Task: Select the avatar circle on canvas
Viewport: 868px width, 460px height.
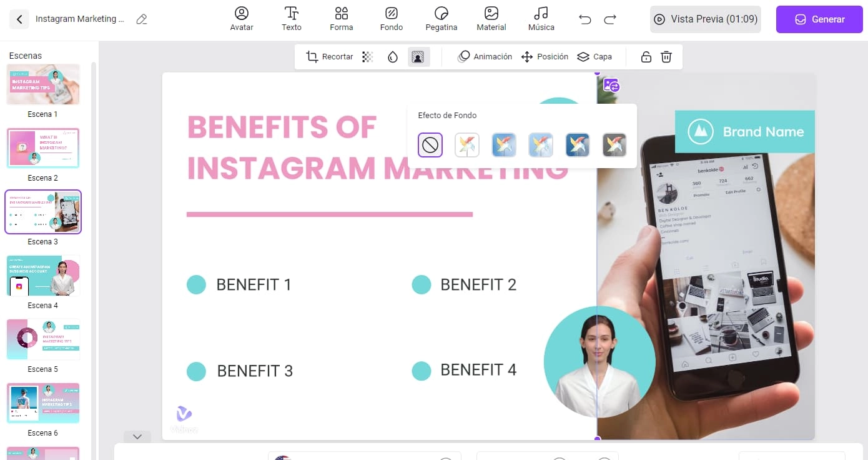Action: point(599,362)
